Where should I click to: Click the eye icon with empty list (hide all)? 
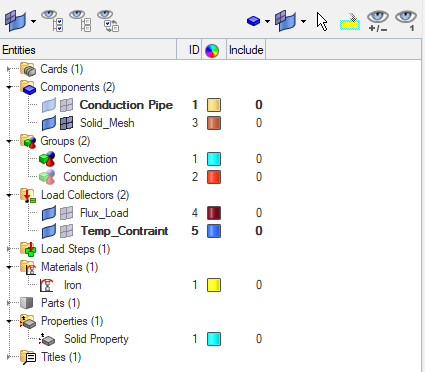(x=81, y=21)
